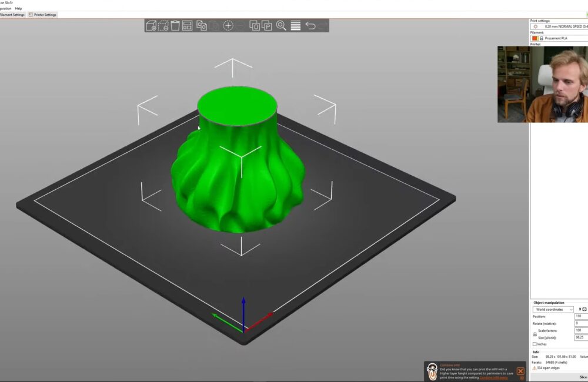This screenshot has width=588, height=382.
Task: Open the Search tool
Action: [x=281, y=25]
